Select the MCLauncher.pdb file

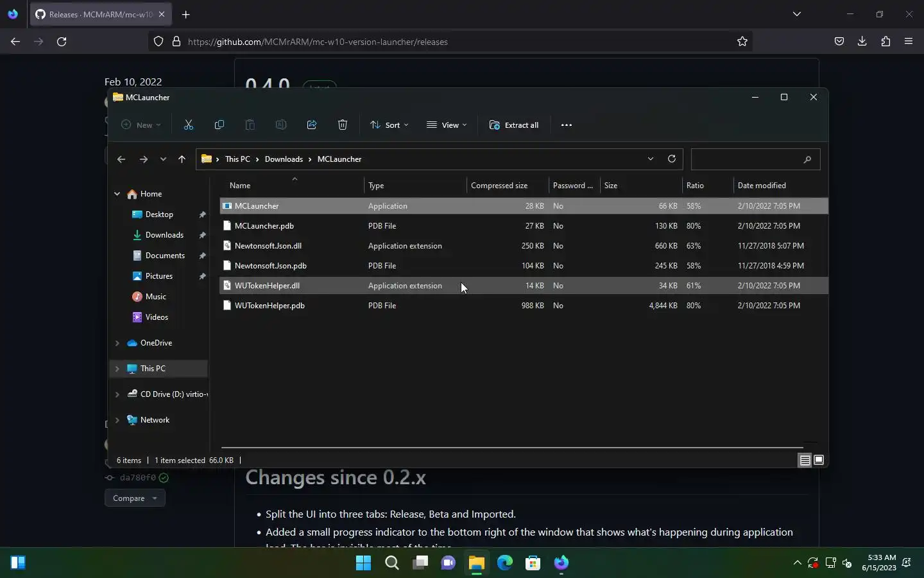[524, 226]
